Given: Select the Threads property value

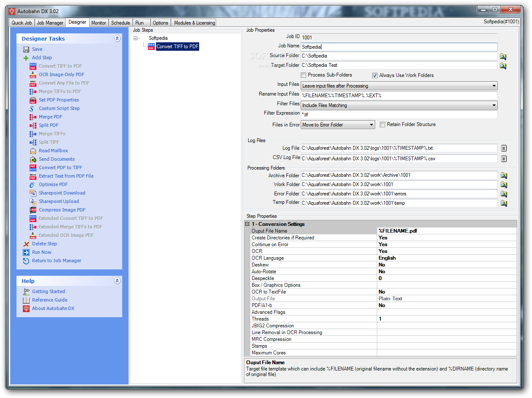Looking at the screenshot, I should (x=447, y=319).
